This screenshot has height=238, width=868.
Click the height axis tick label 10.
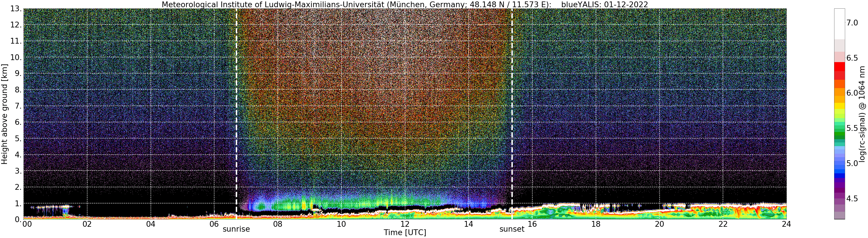[x=16, y=57]
